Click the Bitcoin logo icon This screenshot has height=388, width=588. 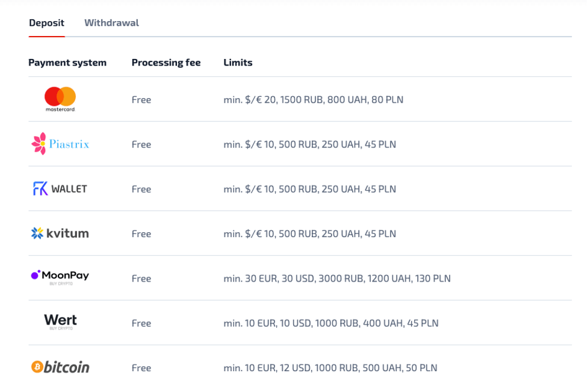point(60,367)
